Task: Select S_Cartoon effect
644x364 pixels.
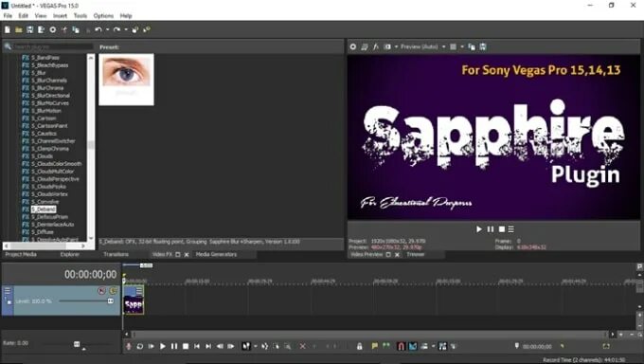Action: 44,118
